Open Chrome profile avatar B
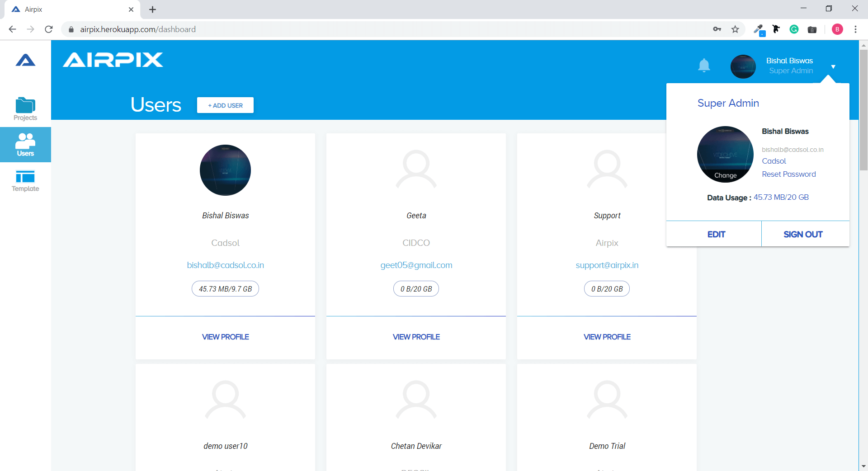The image size is (868, 471). click(x=837, y=29)
